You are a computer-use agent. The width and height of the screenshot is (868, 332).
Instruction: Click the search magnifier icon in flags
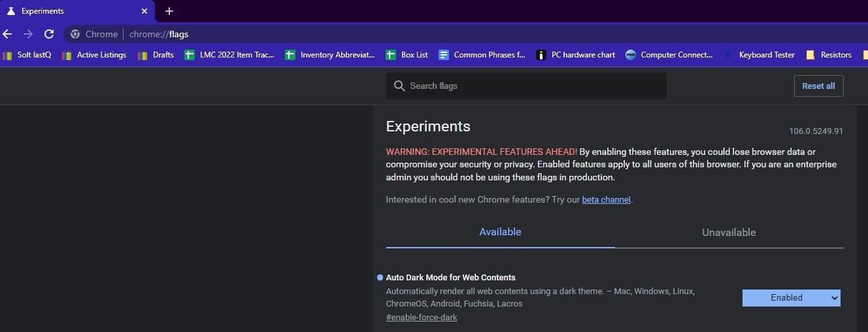(x=399, y=86)
